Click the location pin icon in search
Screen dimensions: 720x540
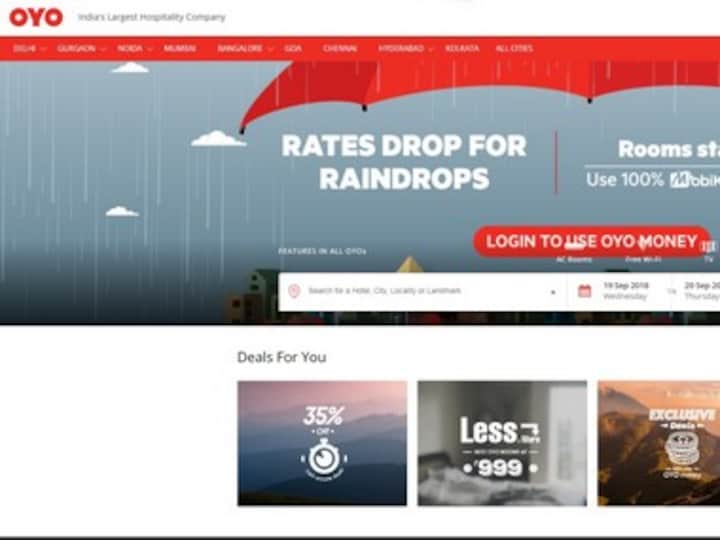294,291
